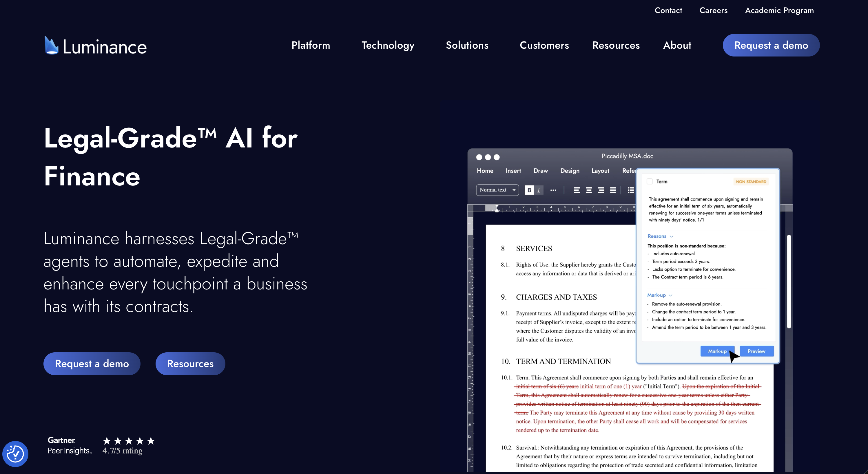The width and height of the screenshot is (868, 474).
Task: Click Request a demo in header
Action: [771, 45]
